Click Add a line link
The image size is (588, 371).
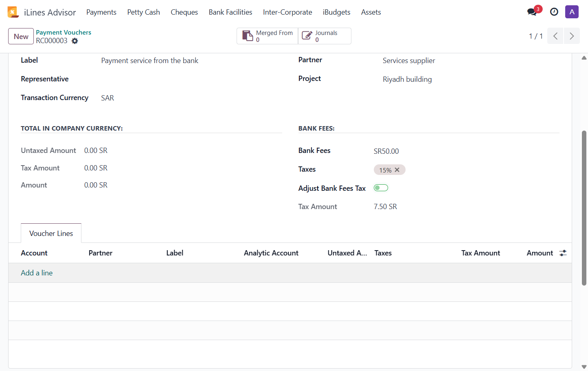click(x=37, y=273)
